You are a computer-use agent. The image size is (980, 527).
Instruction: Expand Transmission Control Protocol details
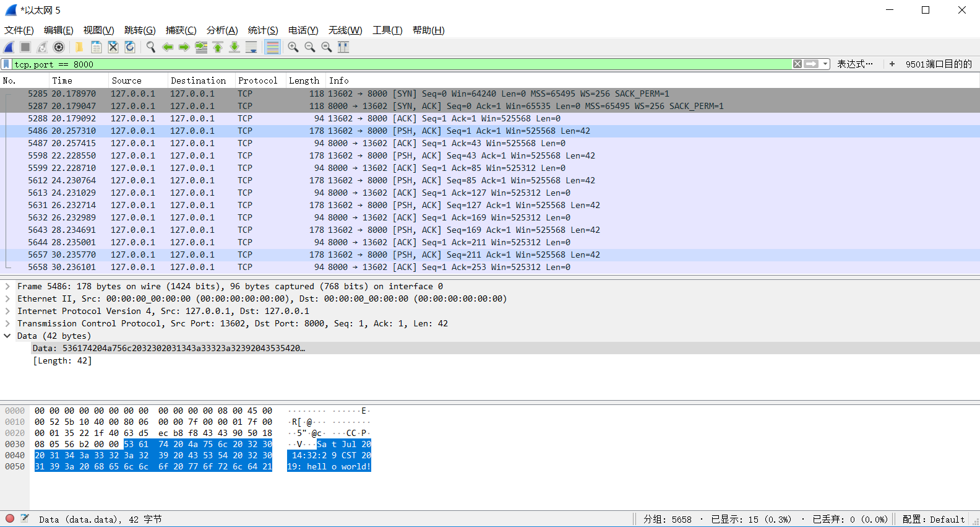pos(7,323)
